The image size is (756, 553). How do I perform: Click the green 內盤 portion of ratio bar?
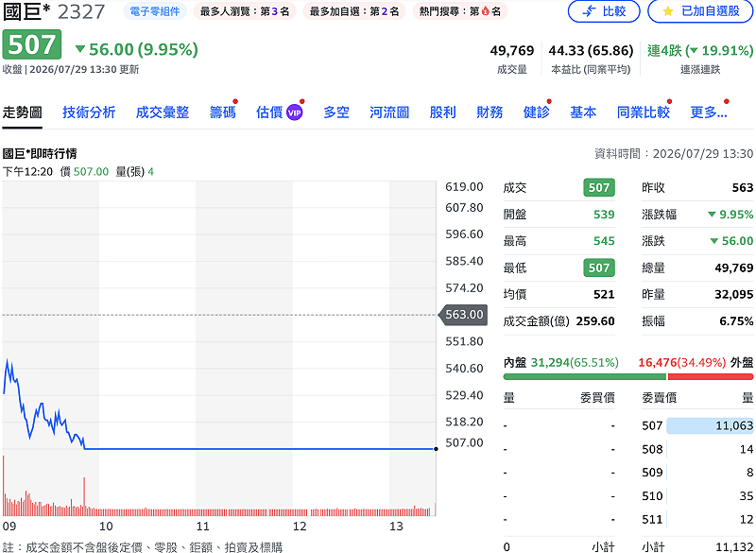[585, 376]
